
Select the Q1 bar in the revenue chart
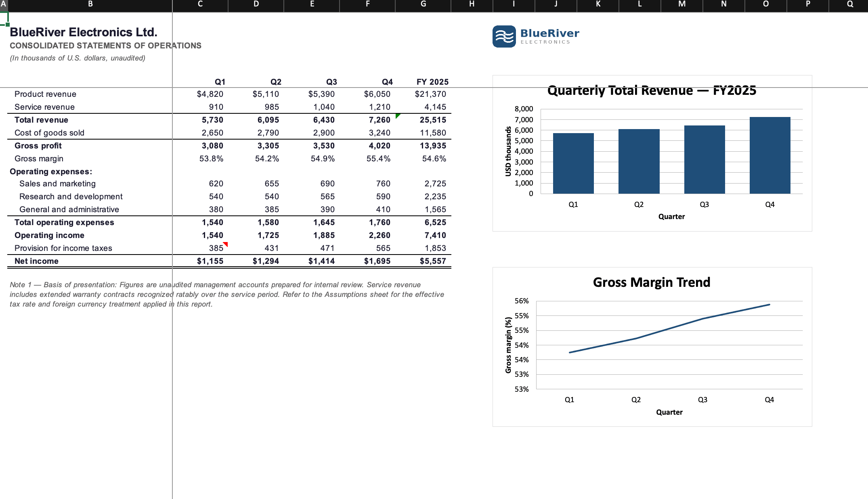click(573, 163)
